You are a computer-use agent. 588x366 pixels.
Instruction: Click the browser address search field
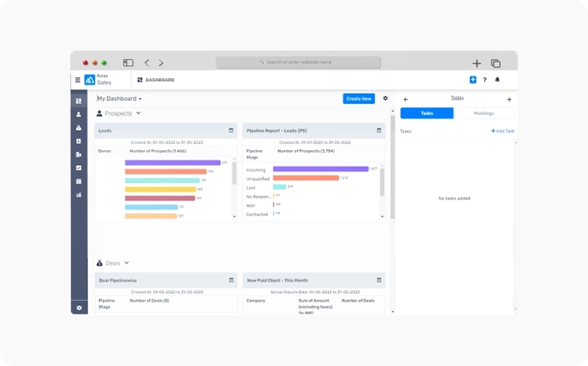pos(298,62)
